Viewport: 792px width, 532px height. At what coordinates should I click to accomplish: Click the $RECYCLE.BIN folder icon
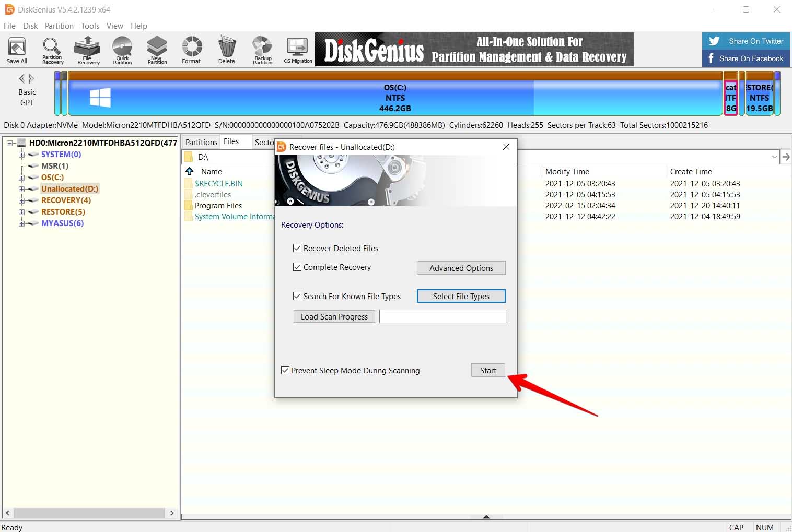[189, 183]
